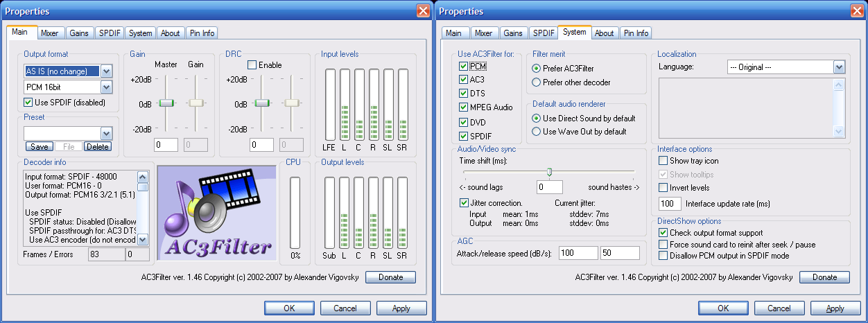Close the right Properties window
The height and width of the screenshot is (323, 868).
click(x=857, y=11)
